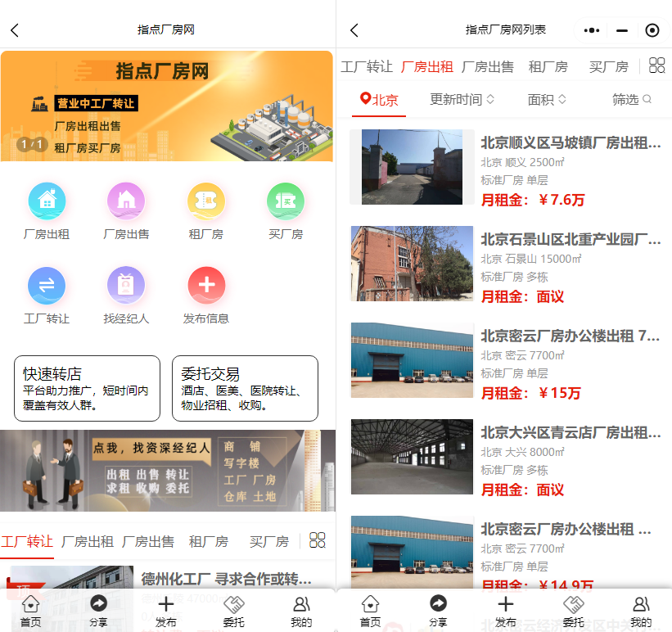The height and width of the screenshot is (632, 672).
Task: Open the 委托交易 card
Action: pos(245,389)
